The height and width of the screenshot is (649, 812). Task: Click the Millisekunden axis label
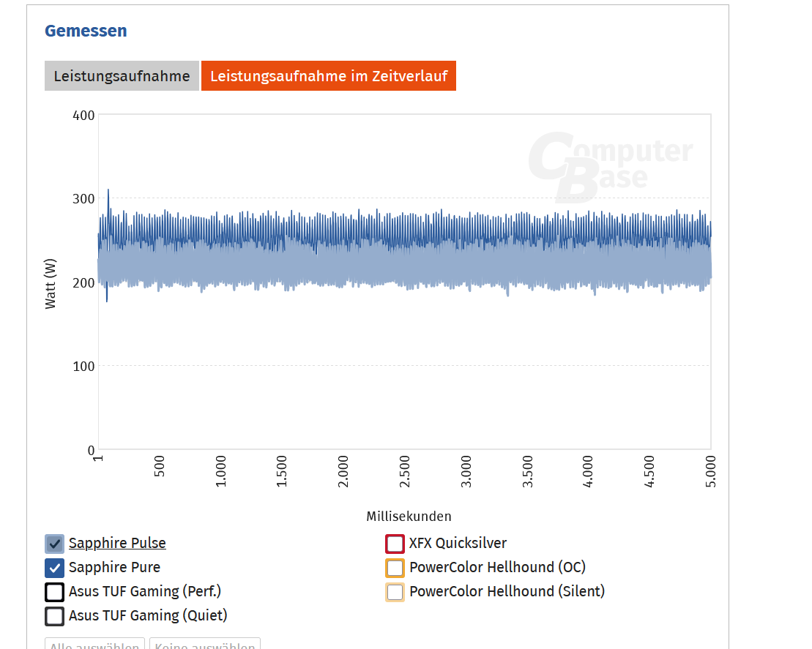[409, 517]
